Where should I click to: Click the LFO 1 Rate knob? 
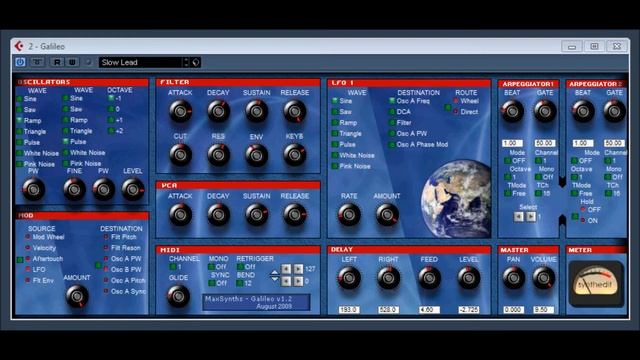coord(349,214)
